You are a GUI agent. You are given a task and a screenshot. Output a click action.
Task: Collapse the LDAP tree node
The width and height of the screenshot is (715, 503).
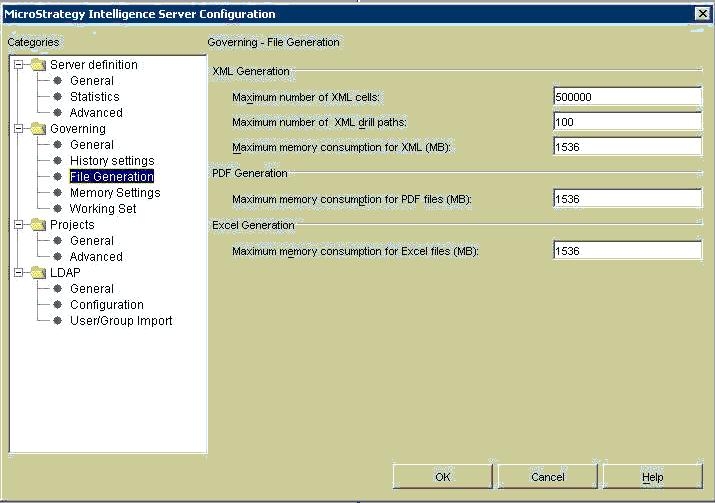coord(18,273)
